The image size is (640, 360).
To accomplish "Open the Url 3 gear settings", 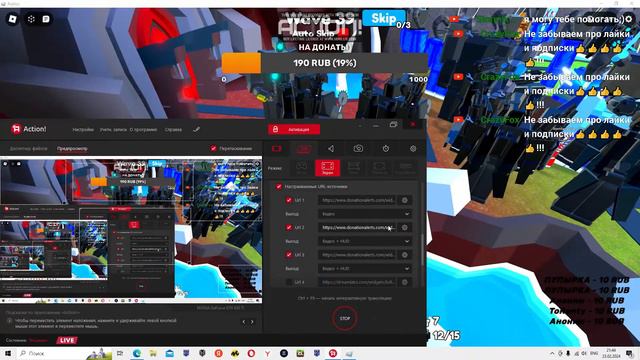I will [x=405, y=255].
